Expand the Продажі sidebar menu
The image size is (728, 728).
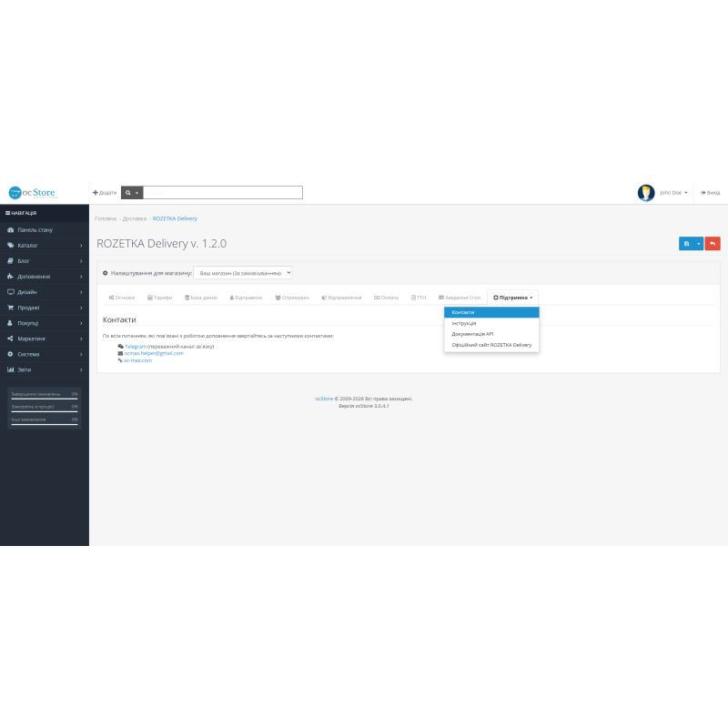coord(45,308)
